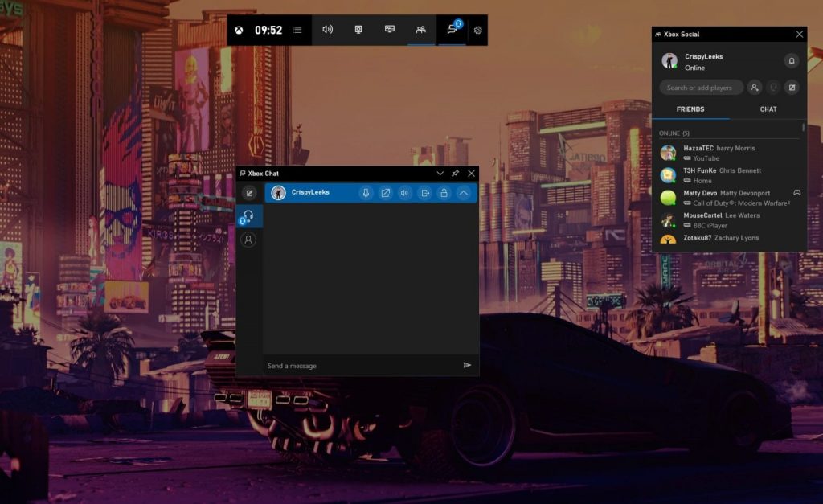Open the widget menu list icon
823x504 pixels.
point(297,31)
